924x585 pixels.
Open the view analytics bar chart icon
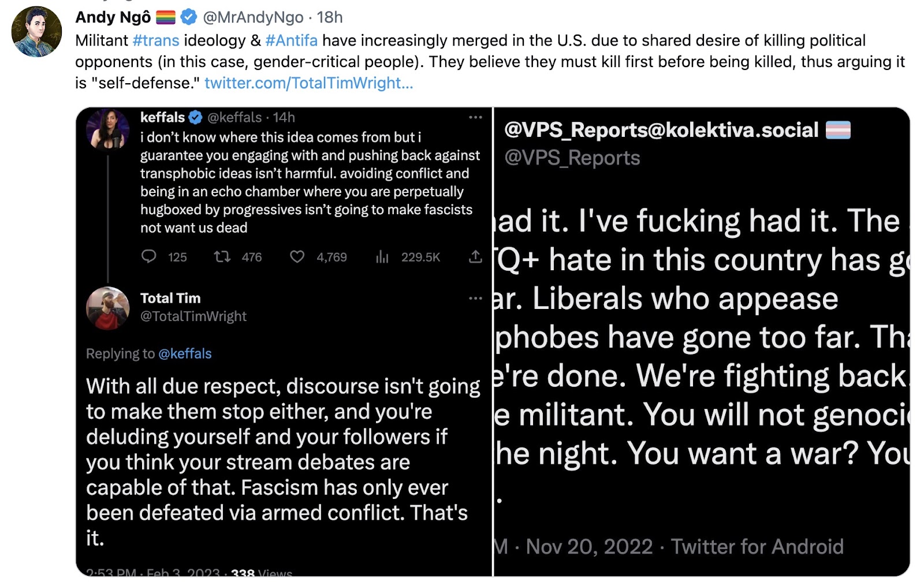click(382, 256)
